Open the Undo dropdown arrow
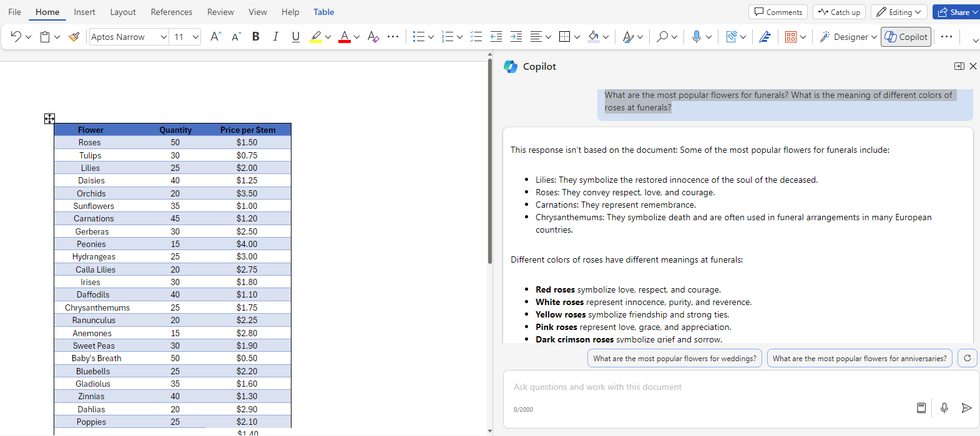The width and height of the screenshot is (980, 436). click(x=29, y=37)
